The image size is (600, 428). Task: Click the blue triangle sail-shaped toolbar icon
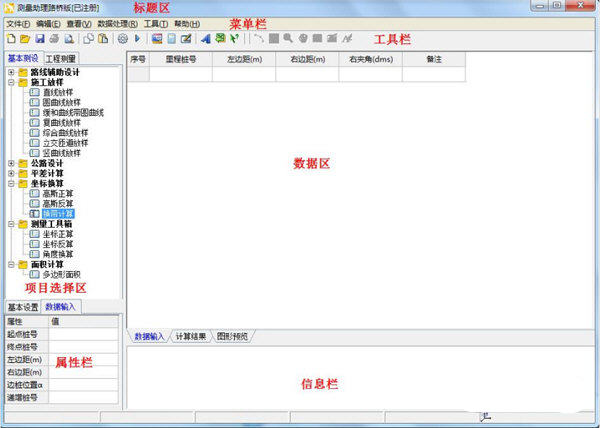tap(206, 39)
